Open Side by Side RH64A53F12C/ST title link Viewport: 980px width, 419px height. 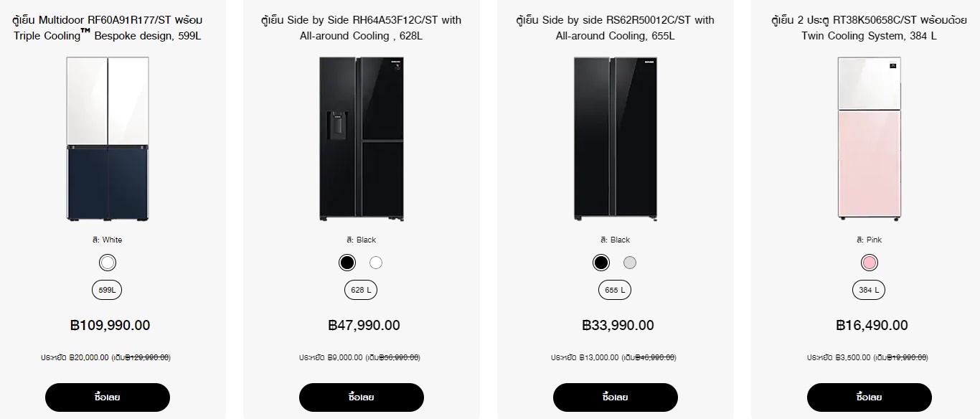pyautogui.click(x=362, y=28)
